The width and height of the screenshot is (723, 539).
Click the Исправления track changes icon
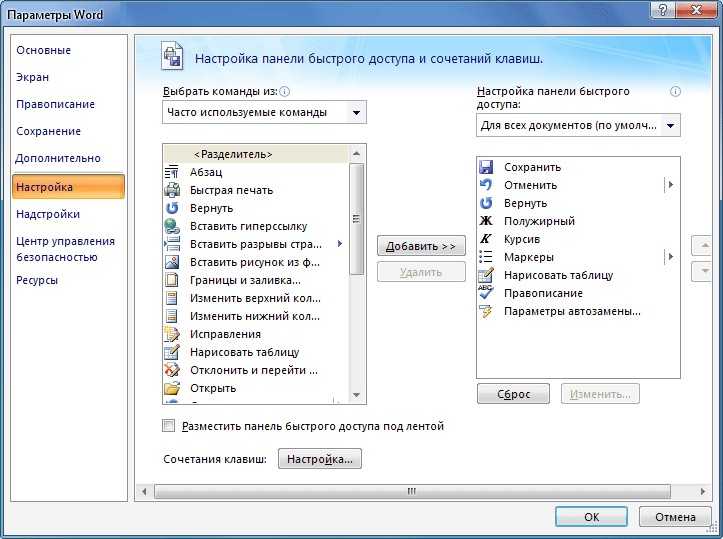pyautogui.click(x=172, y=334)
